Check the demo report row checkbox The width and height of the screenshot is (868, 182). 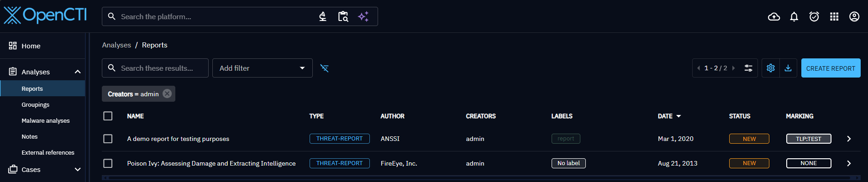108,139
